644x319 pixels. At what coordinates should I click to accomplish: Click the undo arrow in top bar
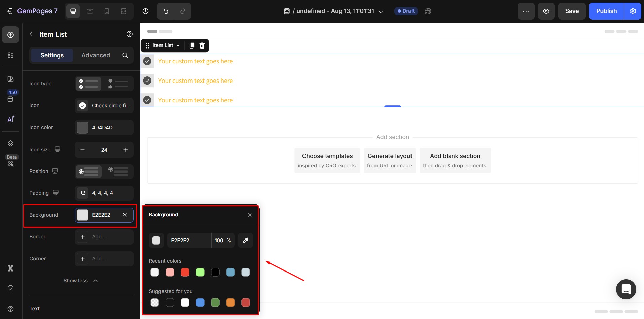tap(166, 11)
